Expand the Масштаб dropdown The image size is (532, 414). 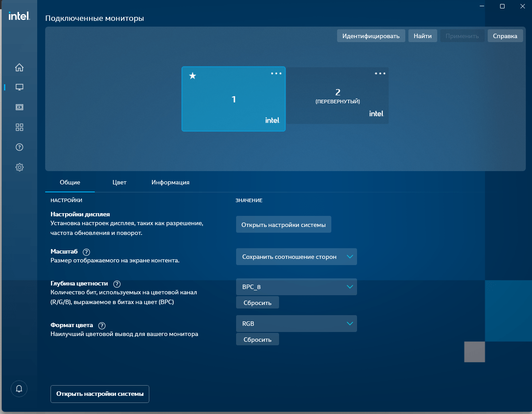click(x=296, y=257)
